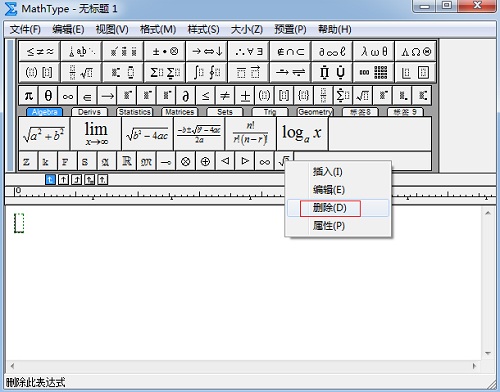Insert the partial derivative symbol
The width and height of the screenshot is (500, 392).
[x=186, y=96]
